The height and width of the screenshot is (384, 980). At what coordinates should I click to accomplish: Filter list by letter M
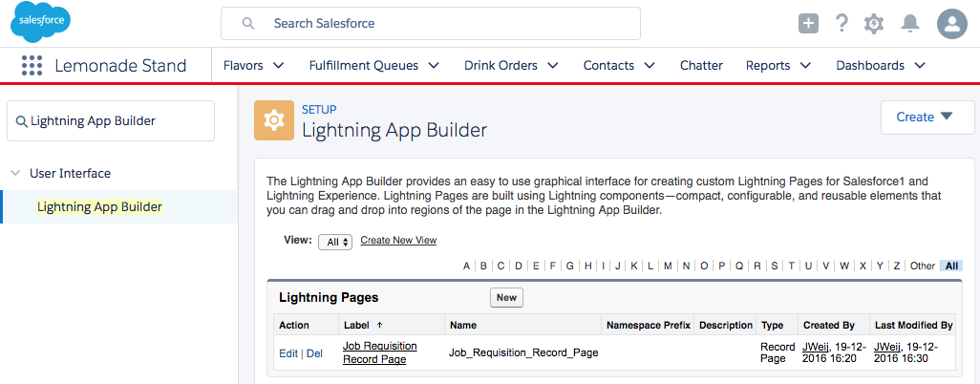point(669,267)
